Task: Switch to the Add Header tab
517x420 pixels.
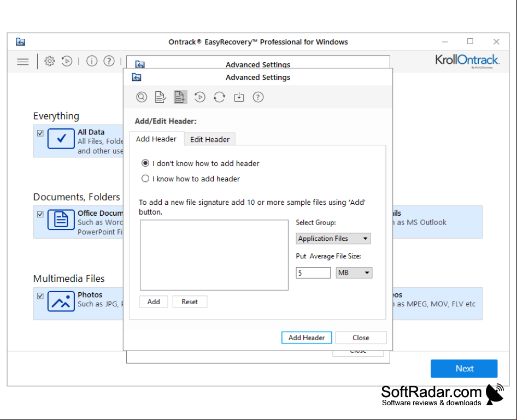Action: (x=156, y=139)
